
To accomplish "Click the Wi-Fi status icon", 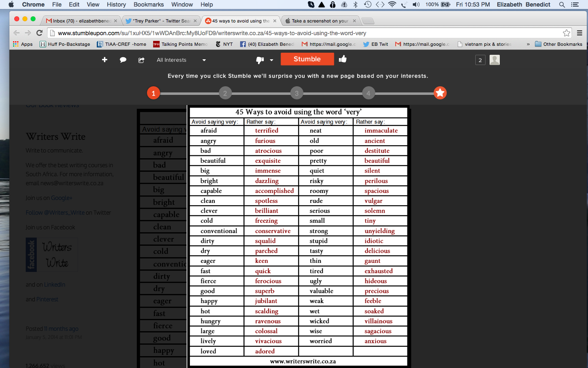I will (392, 4).
